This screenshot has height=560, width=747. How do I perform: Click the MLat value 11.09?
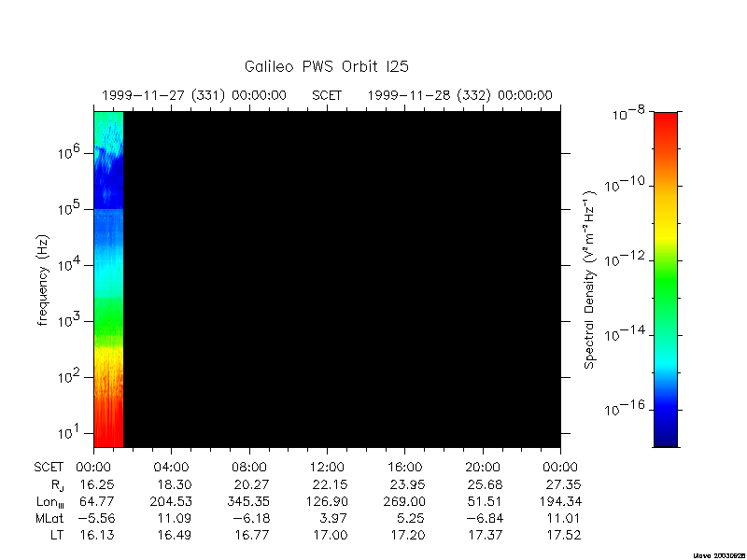pos(175,518)
